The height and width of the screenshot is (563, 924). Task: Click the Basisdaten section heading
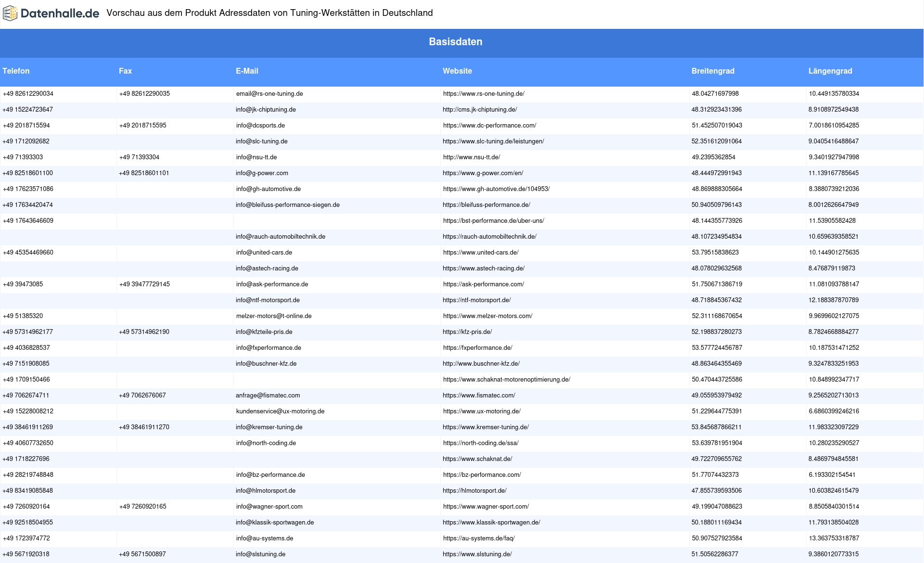point(456,42)
